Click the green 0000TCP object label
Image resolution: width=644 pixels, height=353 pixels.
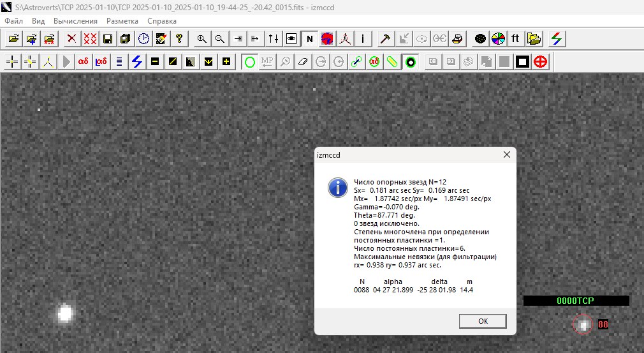(575, 301)
